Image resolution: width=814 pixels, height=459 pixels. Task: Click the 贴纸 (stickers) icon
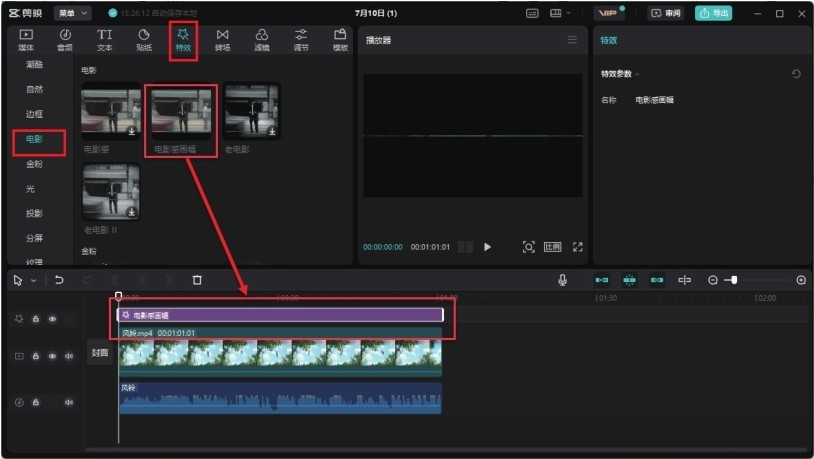coord(143,39)
